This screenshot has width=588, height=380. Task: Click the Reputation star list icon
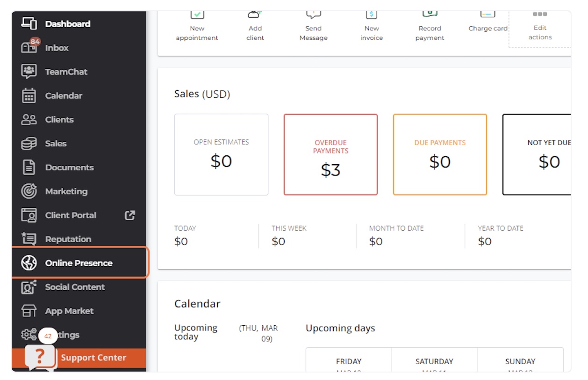click(x=29, y=239)
